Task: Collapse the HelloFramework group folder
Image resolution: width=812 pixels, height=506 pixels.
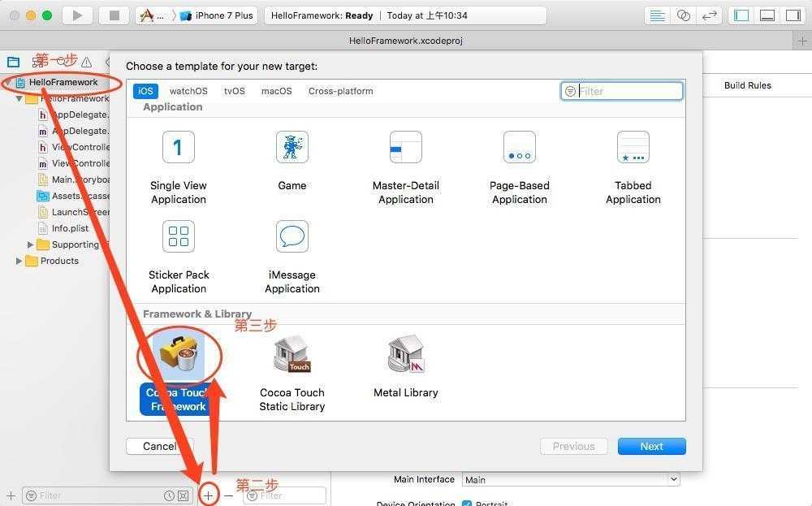Action: pos(19,98)
